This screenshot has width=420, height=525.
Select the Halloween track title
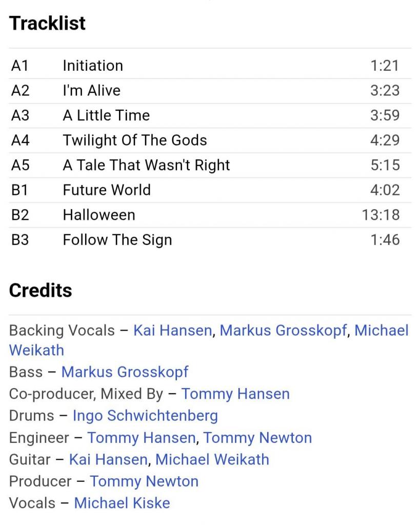[x=99, y=215]
